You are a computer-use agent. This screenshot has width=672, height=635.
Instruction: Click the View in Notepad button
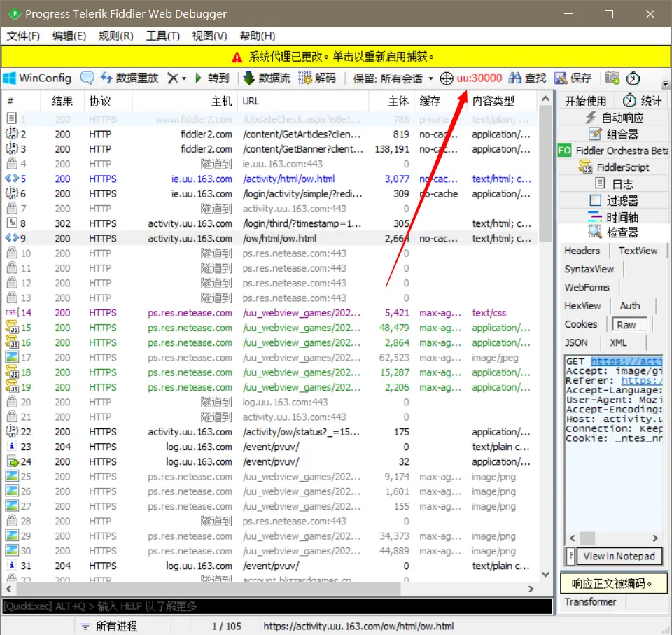[x=620, y=557]
